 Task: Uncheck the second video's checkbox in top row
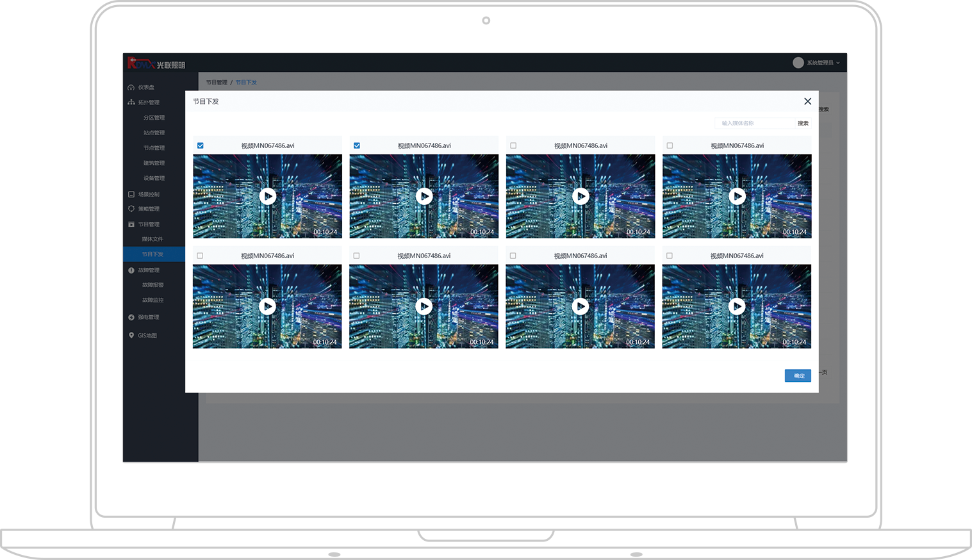pos(357,145)
